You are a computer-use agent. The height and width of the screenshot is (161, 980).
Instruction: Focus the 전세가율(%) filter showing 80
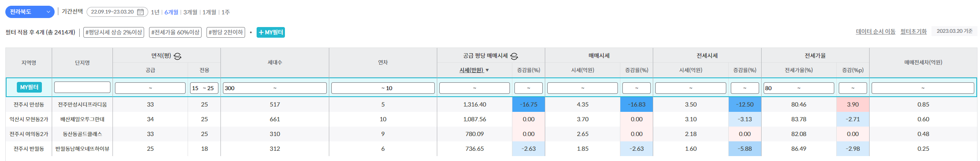pos(799,88)
